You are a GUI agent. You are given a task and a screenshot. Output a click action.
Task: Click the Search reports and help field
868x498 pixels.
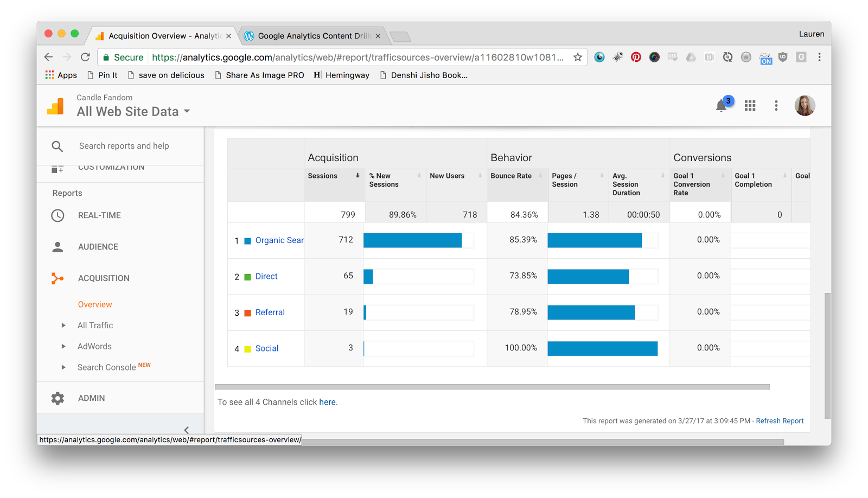(124, 146)
